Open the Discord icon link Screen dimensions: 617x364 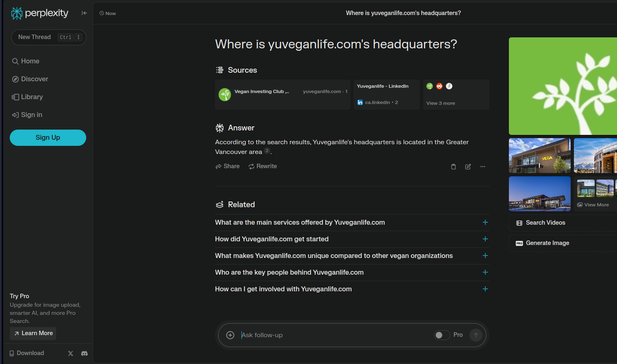pos(85,353)
